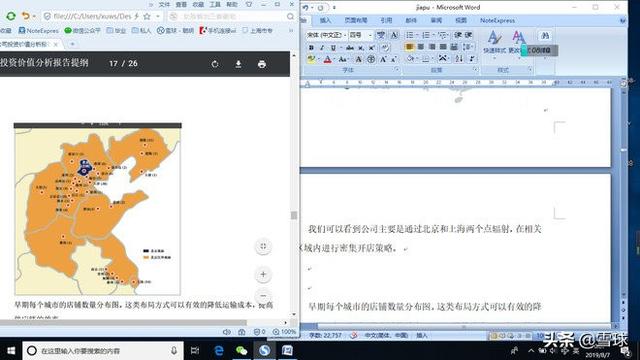This screenshot has height=360, width=640.
Task: Open the WeChat icon in the taskbar
Action: click(x=242, y=351)
